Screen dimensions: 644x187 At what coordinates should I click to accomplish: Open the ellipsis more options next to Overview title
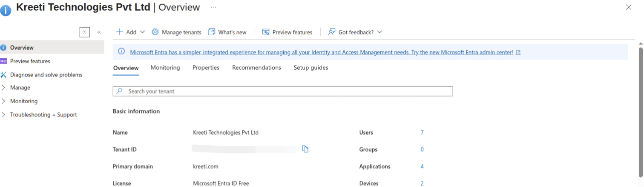pos(213,7)
